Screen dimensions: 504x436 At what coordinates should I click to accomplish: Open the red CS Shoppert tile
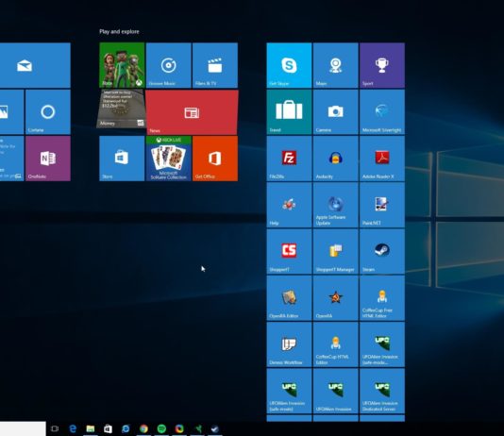pyautogui.click(x=289, y=252)
